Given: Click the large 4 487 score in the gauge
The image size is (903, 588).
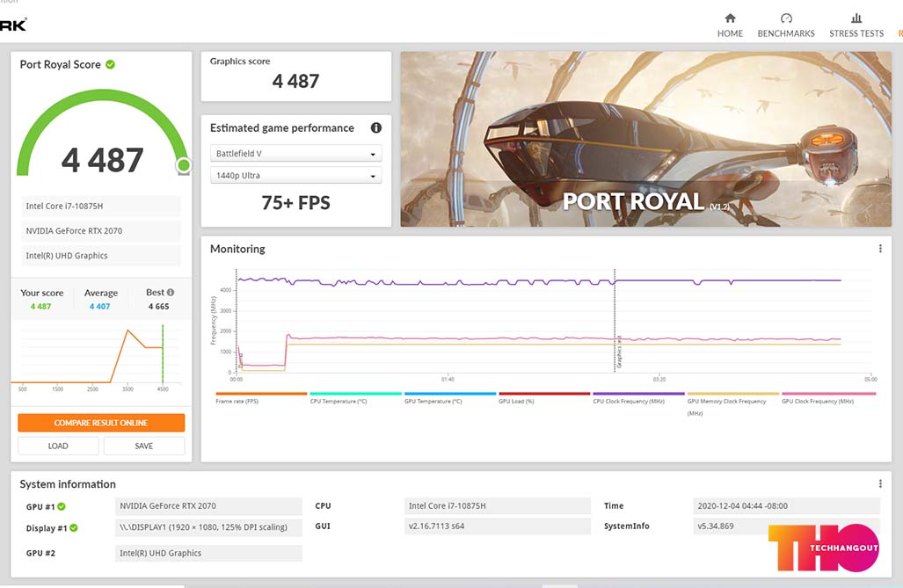Looking at the screenshot, I should pos(103,160).
